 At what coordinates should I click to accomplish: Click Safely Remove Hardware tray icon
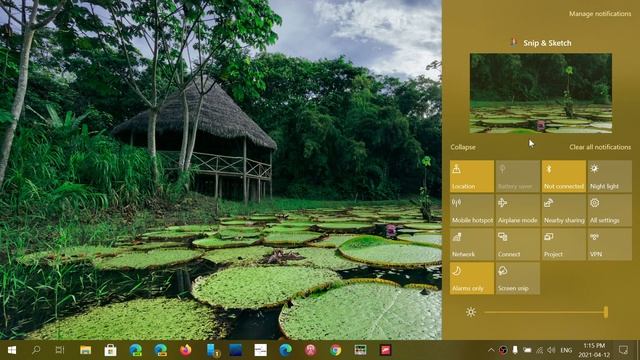pyautogui.click(x=515, y=350)
